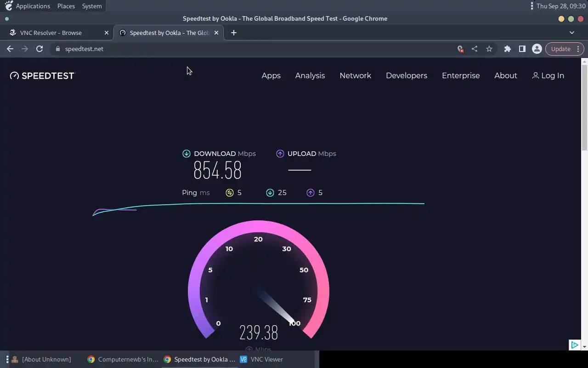Click the upload arrow icon beside UPLOAD
This screenshot has height=368, width=588.
click(x=280, y=154)
